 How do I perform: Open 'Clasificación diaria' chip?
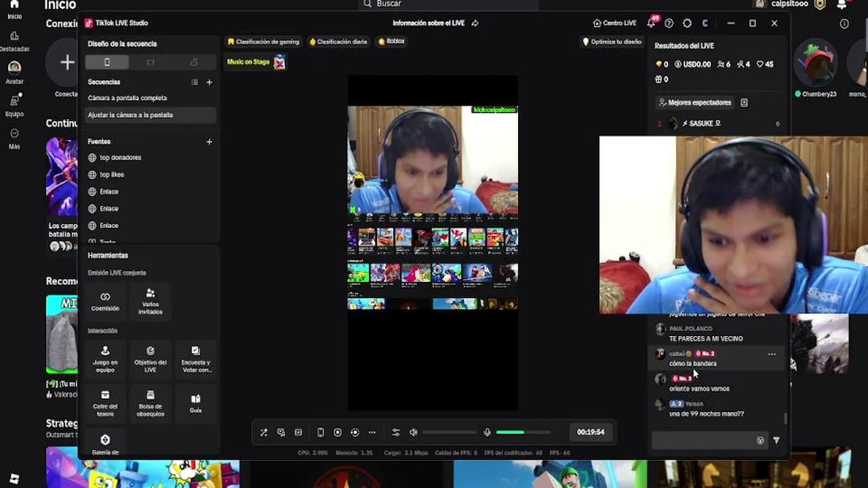(338, 41)
